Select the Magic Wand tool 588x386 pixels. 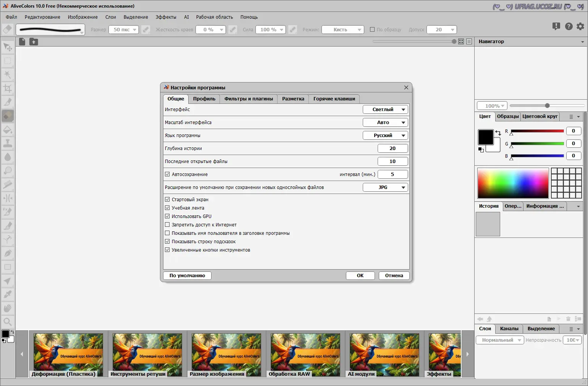point(8,74)
